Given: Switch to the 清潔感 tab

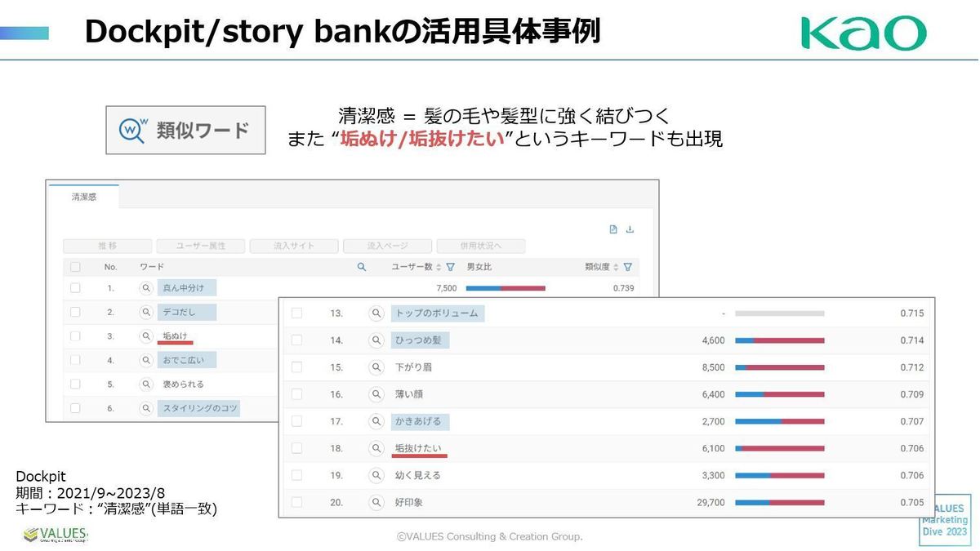Looking at the screenshot, I should tap(83, 197).
